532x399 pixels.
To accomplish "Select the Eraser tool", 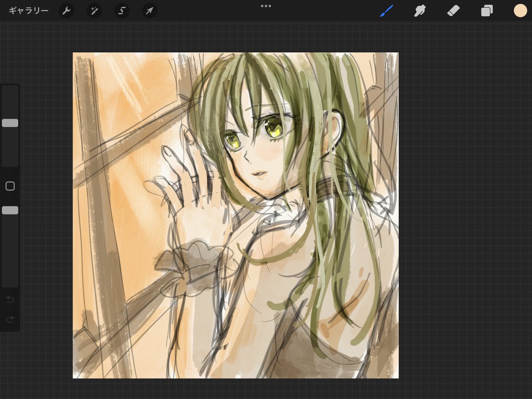I will pyautogui.click(x=453, y=11).
